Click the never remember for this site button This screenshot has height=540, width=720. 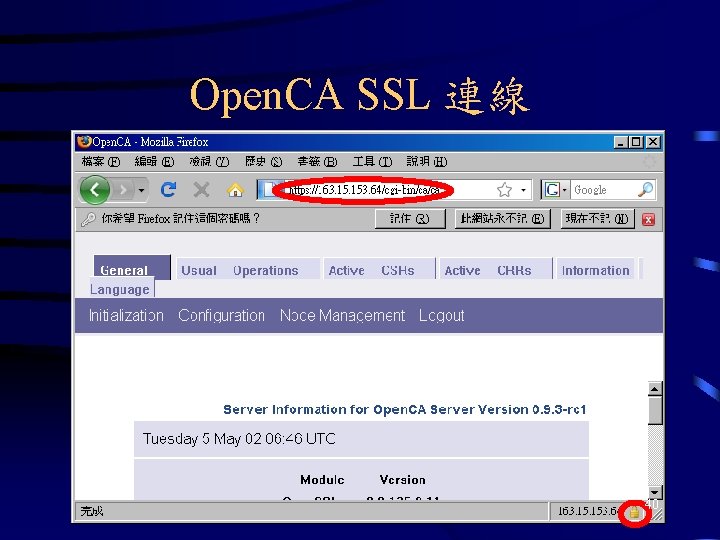pos(502,219)
